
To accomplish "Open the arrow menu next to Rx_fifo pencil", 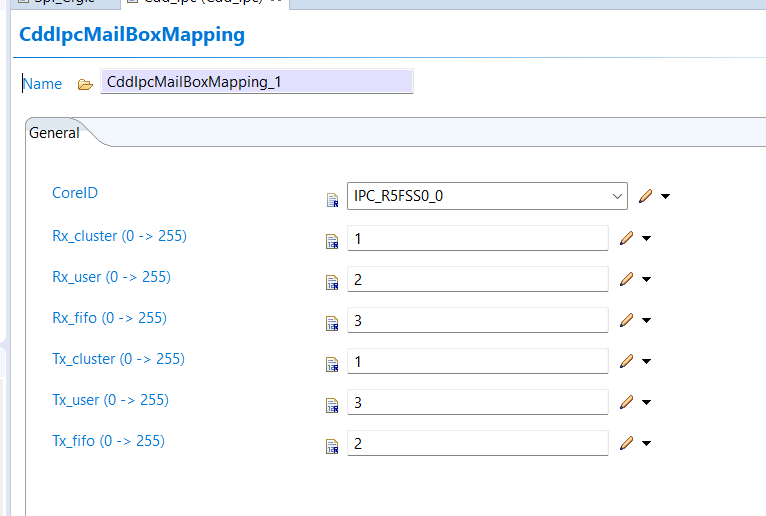I will click(646, 321).
